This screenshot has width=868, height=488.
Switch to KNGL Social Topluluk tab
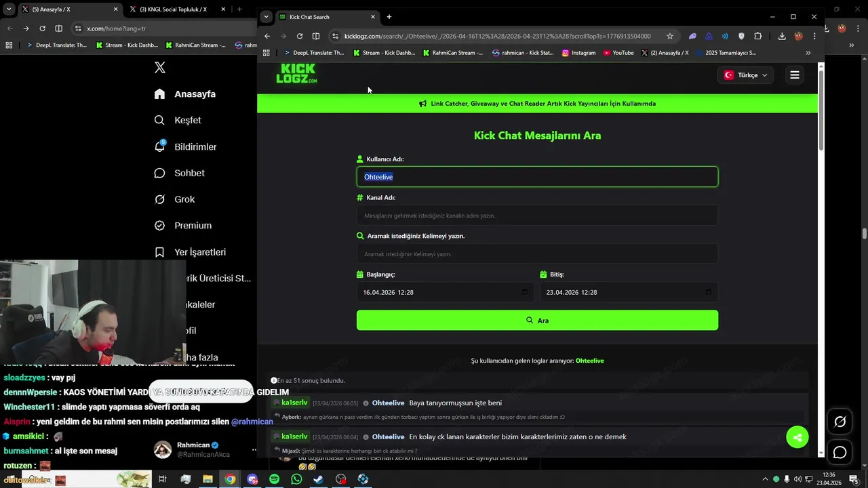[x=176, y=9]
